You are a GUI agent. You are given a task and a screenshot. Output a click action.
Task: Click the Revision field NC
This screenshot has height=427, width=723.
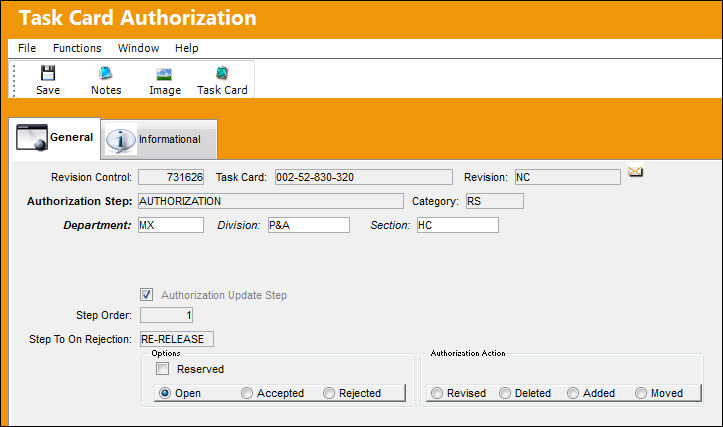tap(568, 177)
